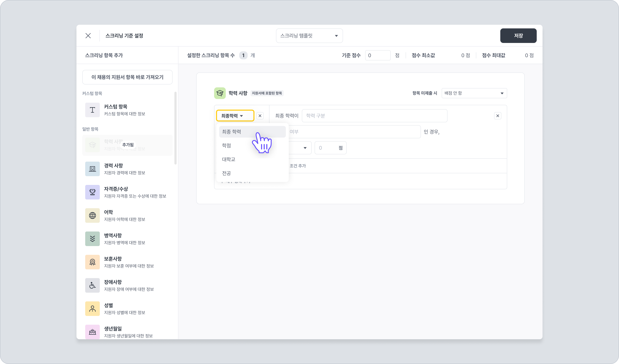Click the 생년월일 birthday cake icon
The width and height of the screenshot is (619, 364).
(92, 332)
